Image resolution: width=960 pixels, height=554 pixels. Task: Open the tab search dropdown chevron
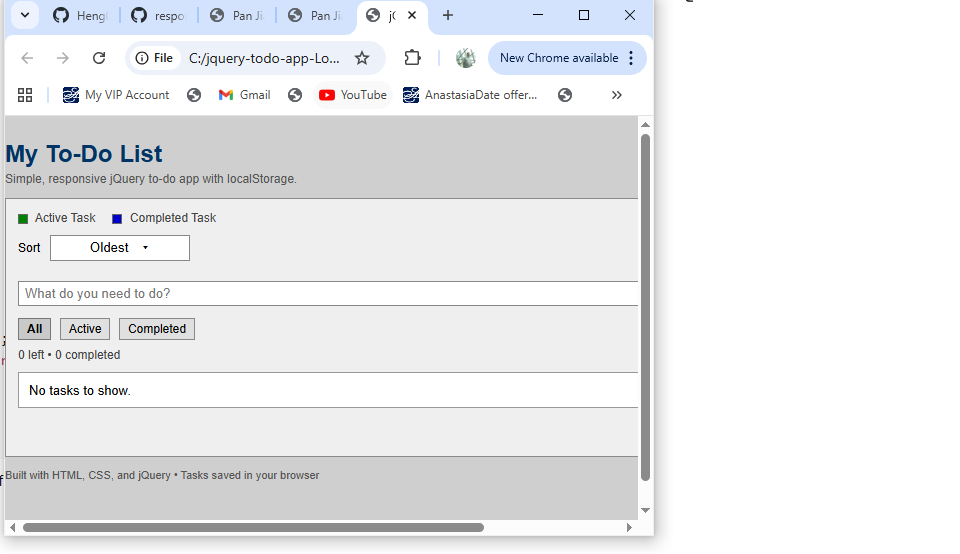(x=24, y=15)
